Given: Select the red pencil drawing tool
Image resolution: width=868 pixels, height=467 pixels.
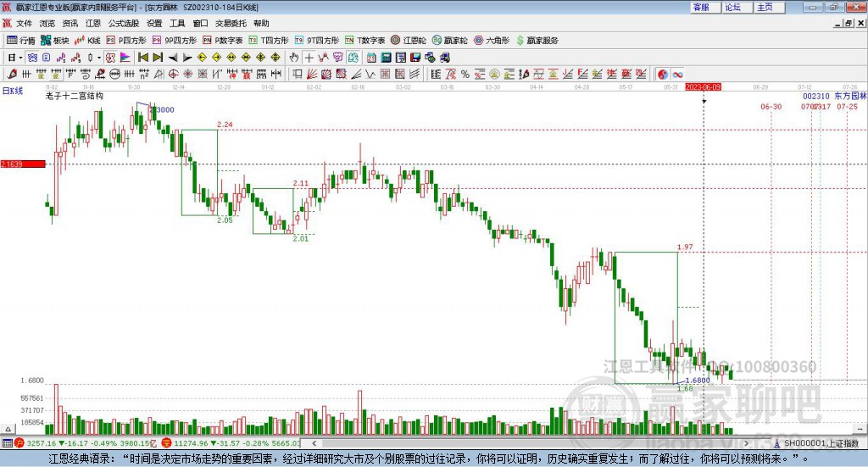Looking at the screenshot, I should click(x=12, y=74).
